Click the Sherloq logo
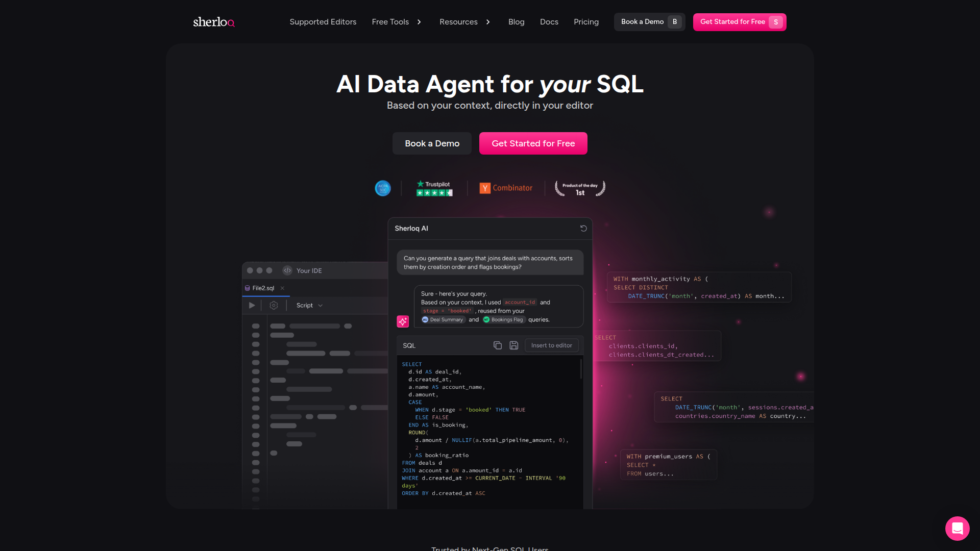This screenshot has width=980, height=551. tap(213, 22)
